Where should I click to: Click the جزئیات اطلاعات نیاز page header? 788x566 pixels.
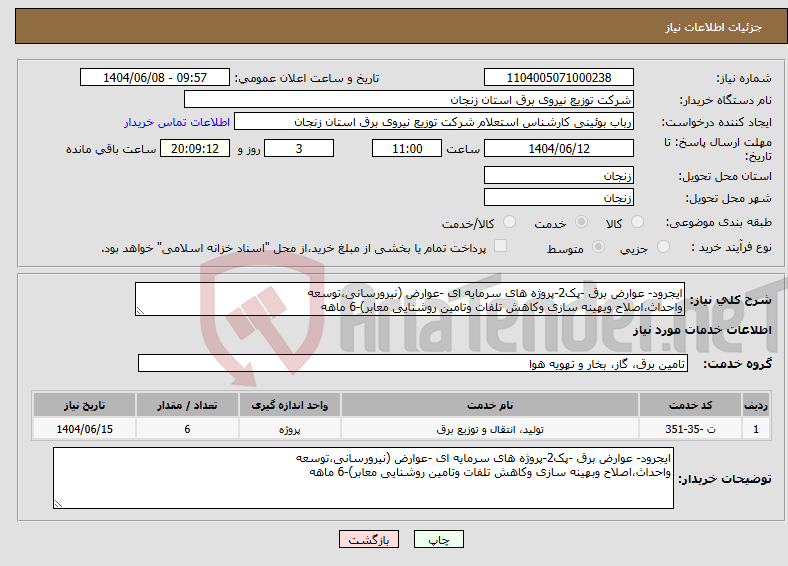[x=714, y=27]
